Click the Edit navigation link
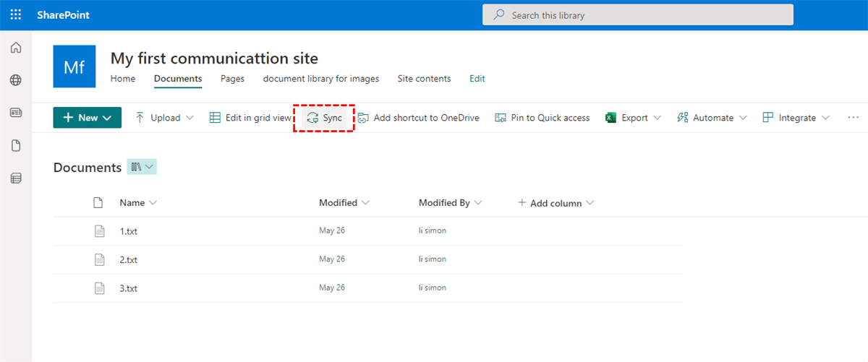 click(x=477, y=79)
